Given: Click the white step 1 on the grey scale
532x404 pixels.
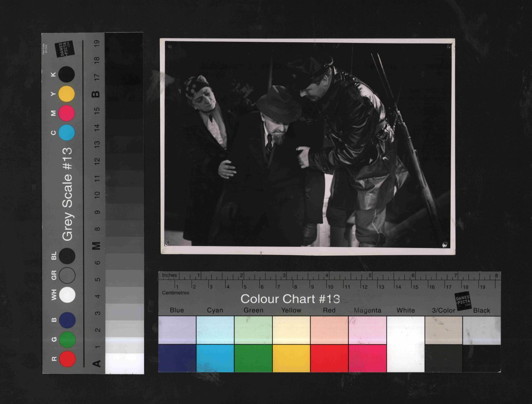Looking at the screenshot, I should pos(125,363).
